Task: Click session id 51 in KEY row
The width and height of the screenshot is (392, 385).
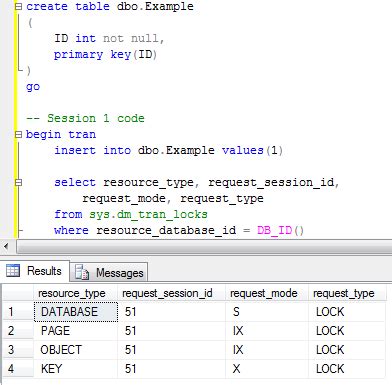Action: coord(172,369)
